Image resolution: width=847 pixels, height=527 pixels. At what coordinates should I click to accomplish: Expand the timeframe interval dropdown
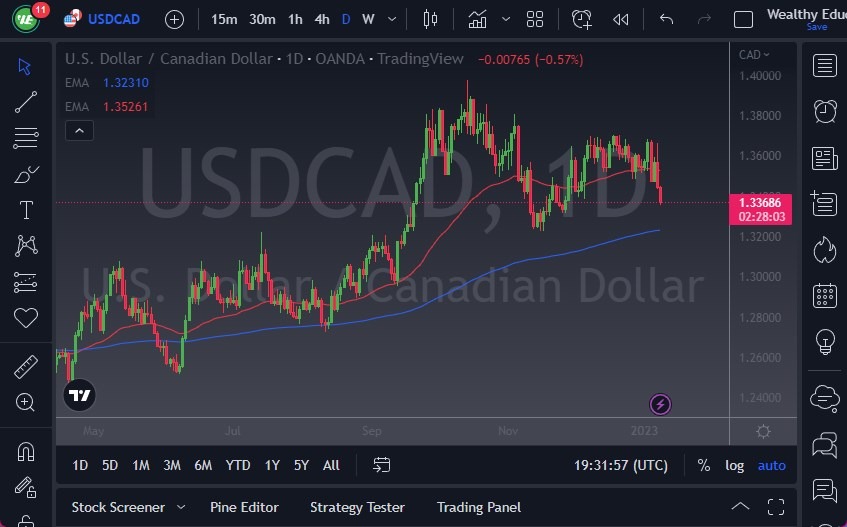point(392,19)
